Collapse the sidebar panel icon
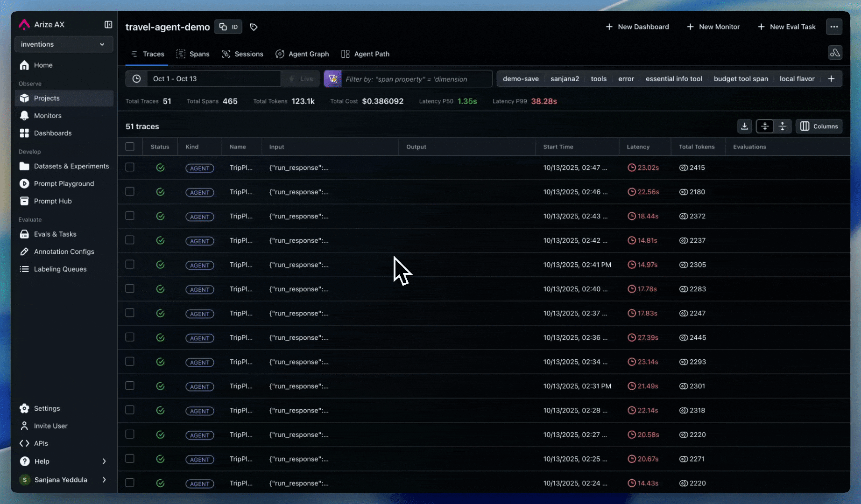The width and height of the screenshot is (861, 504). (108, 24)
